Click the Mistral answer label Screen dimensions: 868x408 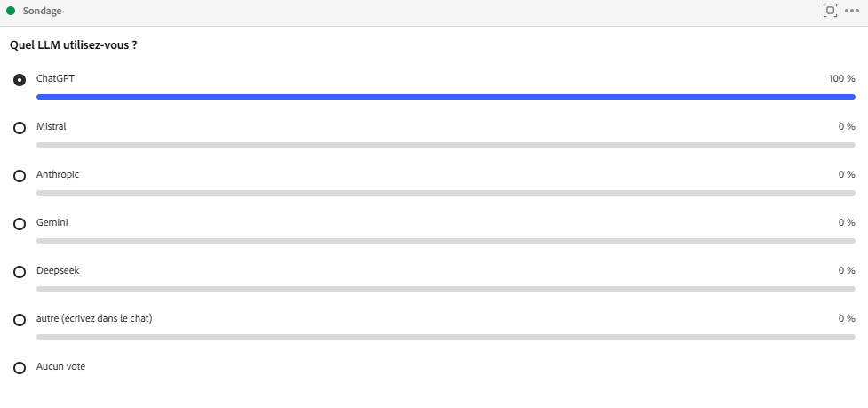click(x=51, y=126)
